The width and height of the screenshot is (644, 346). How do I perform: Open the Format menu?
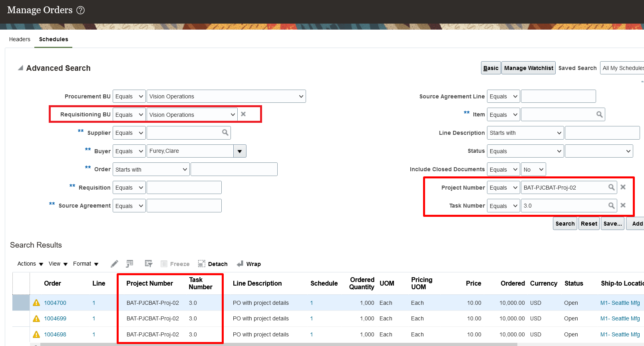pyautogui.click(x=85, y=264)
